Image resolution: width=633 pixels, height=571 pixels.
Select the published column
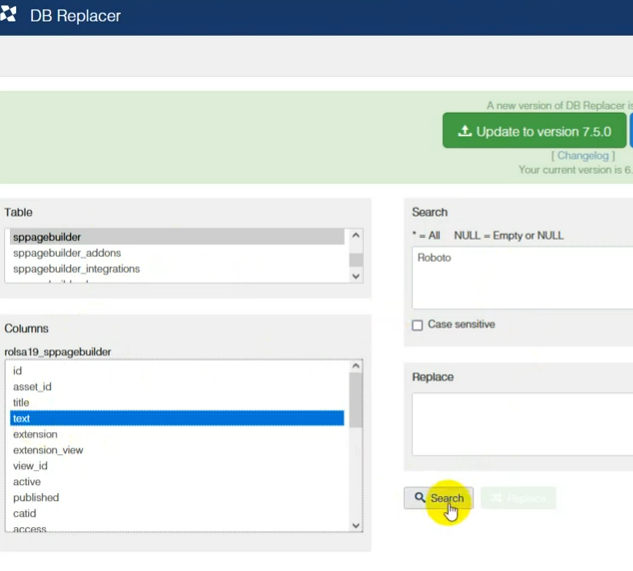(x=36, y=497)
